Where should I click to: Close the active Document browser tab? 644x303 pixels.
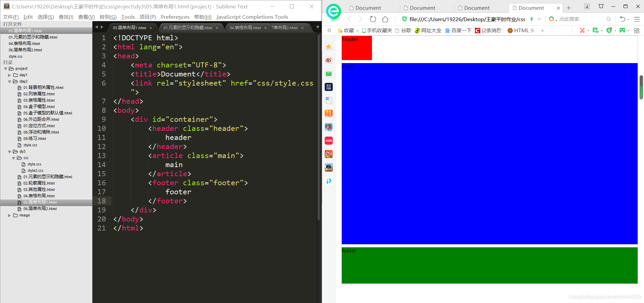click(558, 8)
